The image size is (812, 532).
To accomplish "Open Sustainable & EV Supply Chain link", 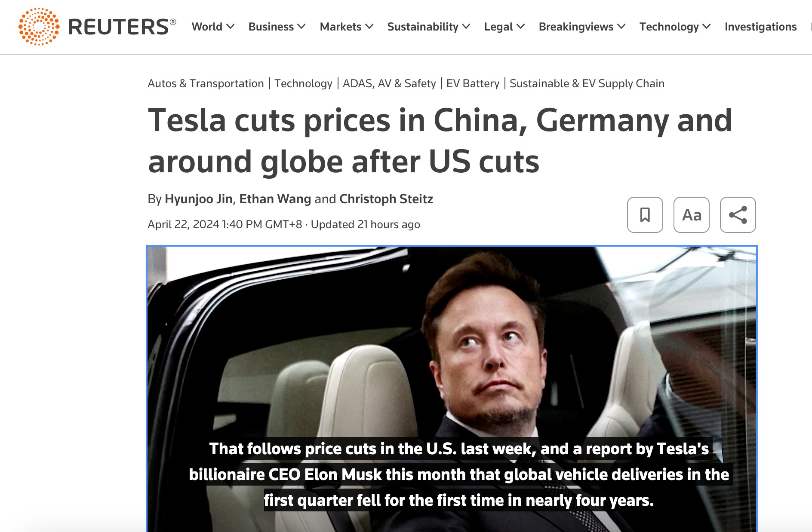I will click(587, 83).
